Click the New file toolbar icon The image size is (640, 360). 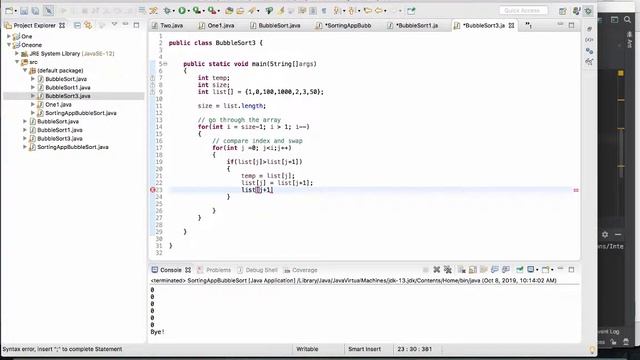pyautogui.click(x=9, y=11)
